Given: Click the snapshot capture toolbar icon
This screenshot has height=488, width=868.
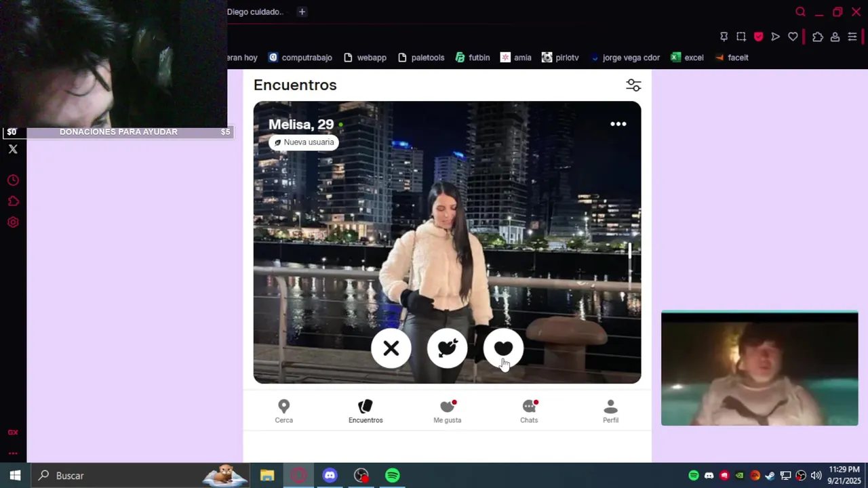Looking at the screenshot, I should pyautogui.click(x=741, y=37).
